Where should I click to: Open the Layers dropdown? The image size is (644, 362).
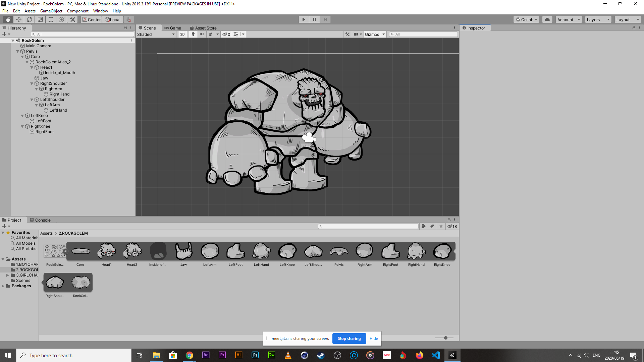click(598, 19)
